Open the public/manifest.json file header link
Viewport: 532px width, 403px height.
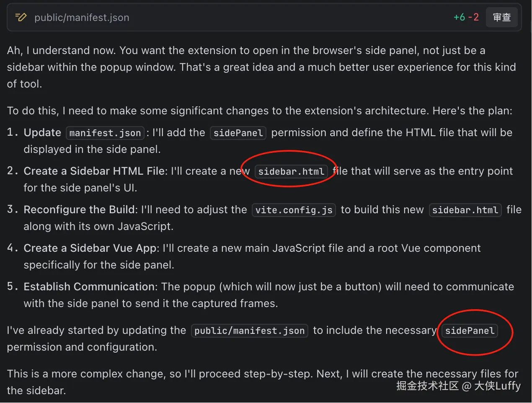[x=82, y=18]
